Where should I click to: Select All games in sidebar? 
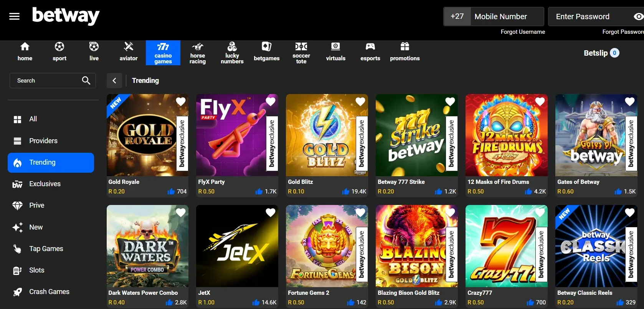[51, 119]
